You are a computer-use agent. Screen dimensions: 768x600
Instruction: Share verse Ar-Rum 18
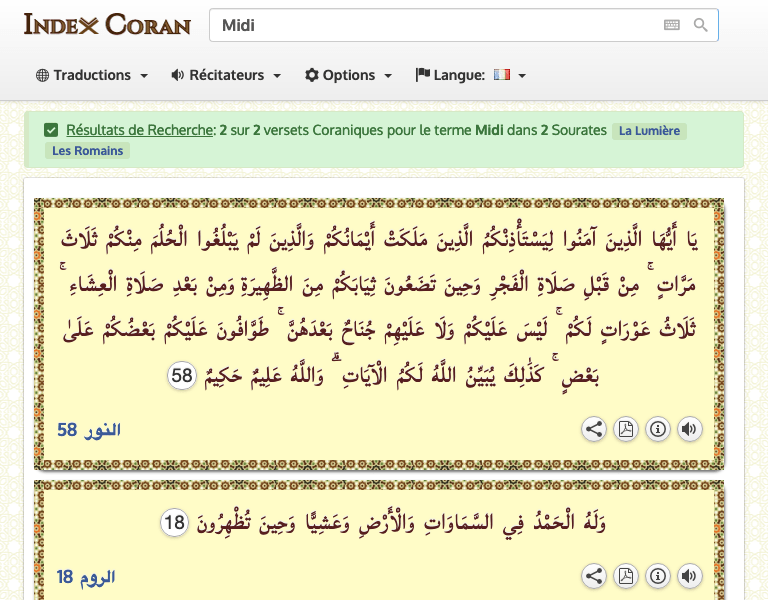[x=594, y=576]
